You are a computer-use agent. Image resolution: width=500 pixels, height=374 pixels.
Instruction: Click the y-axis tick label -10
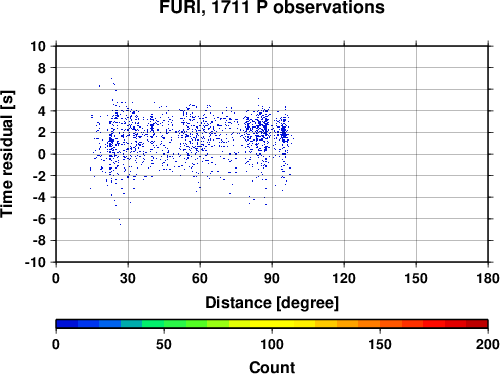pyautogui.click(x=35, y=262)
